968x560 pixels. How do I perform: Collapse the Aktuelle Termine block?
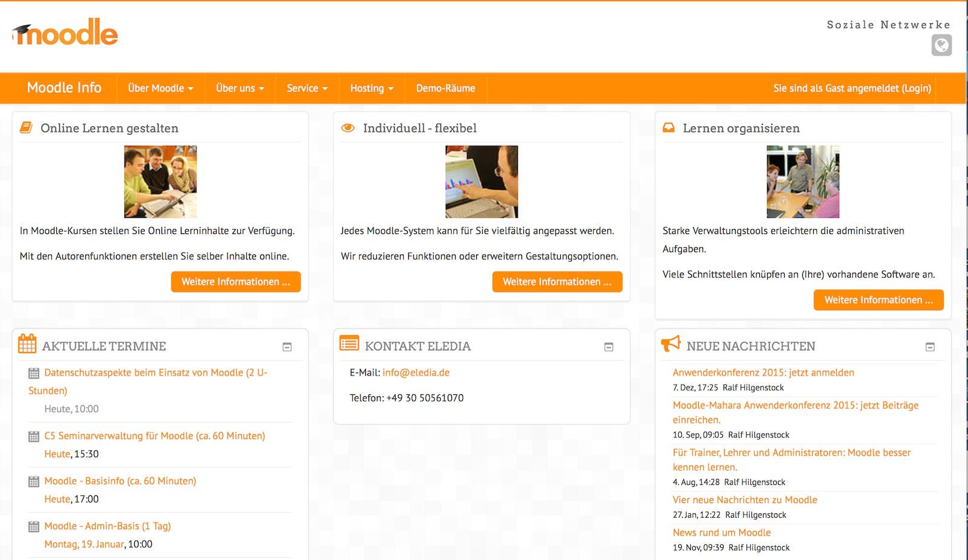[287, 347]
